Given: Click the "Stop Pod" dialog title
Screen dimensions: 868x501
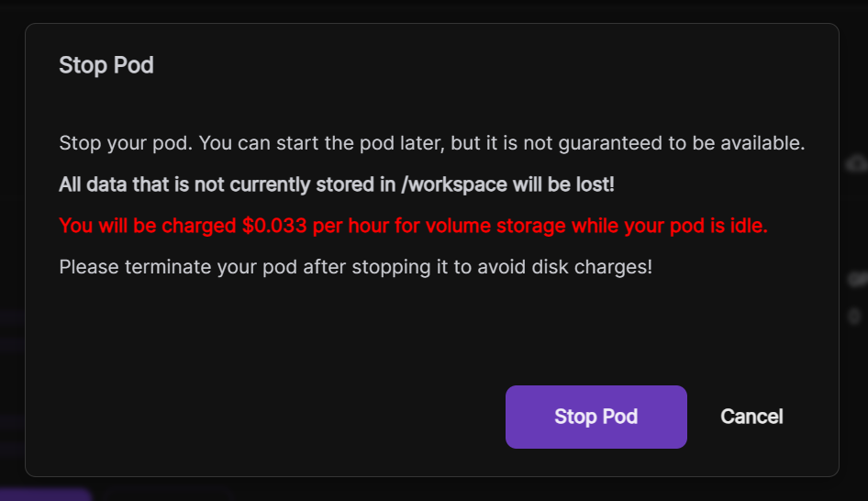Looking at the screenshot, I should pos(106,65).
